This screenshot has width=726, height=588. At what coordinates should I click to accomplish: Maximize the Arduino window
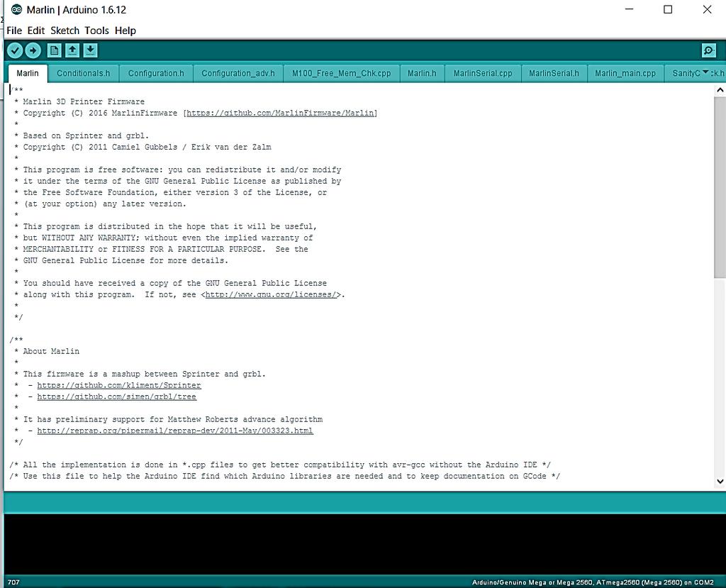pos(668,9)
